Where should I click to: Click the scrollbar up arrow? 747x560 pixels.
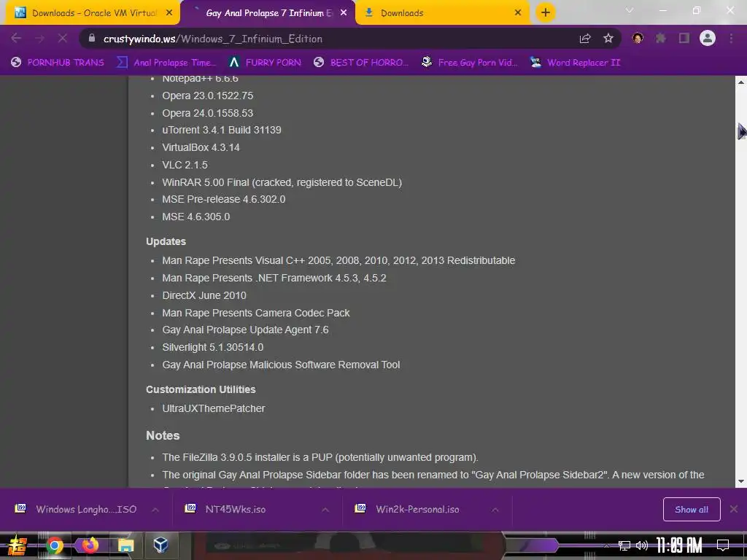(741, 82)
